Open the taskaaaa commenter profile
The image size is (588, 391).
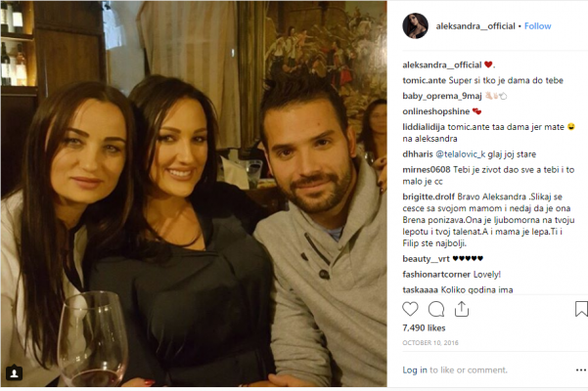(x=420, y=290)
